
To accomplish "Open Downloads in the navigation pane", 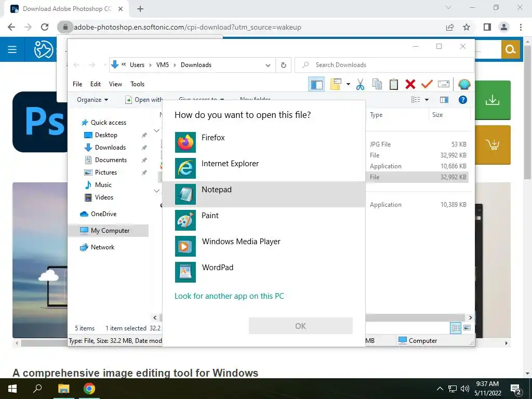I will (x=110, y=148).
